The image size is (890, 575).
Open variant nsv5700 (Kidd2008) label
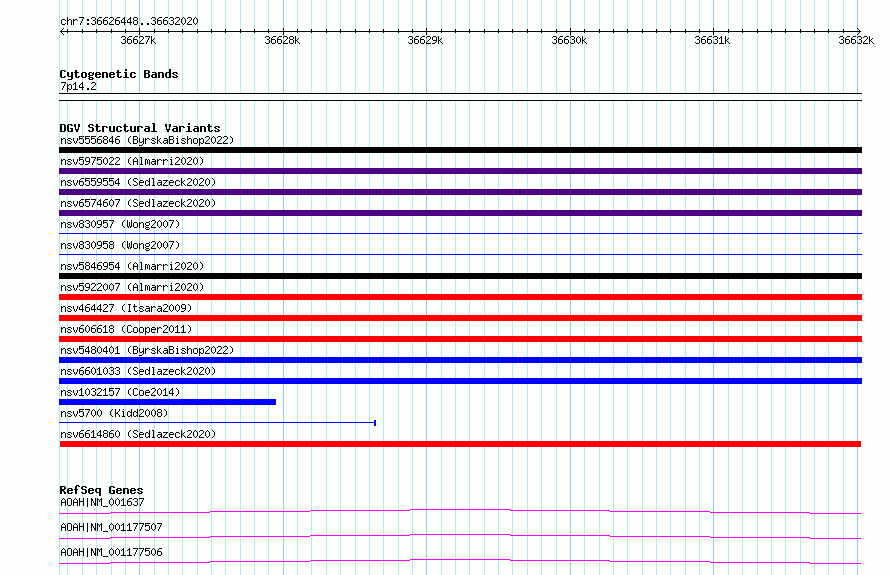click(114, 413)
